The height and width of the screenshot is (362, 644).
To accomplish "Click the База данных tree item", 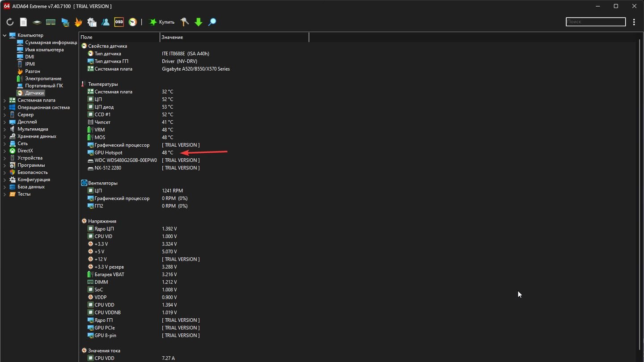I will (27, 187).
